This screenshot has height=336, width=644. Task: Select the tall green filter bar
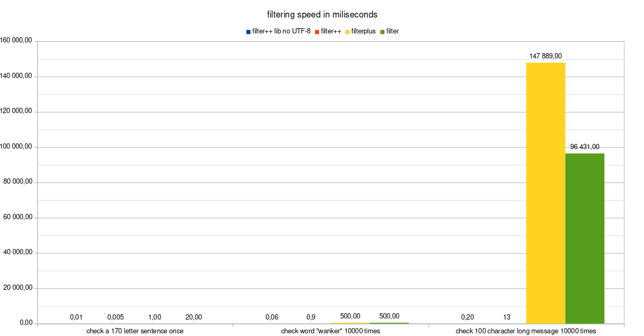tap(585, 238)
